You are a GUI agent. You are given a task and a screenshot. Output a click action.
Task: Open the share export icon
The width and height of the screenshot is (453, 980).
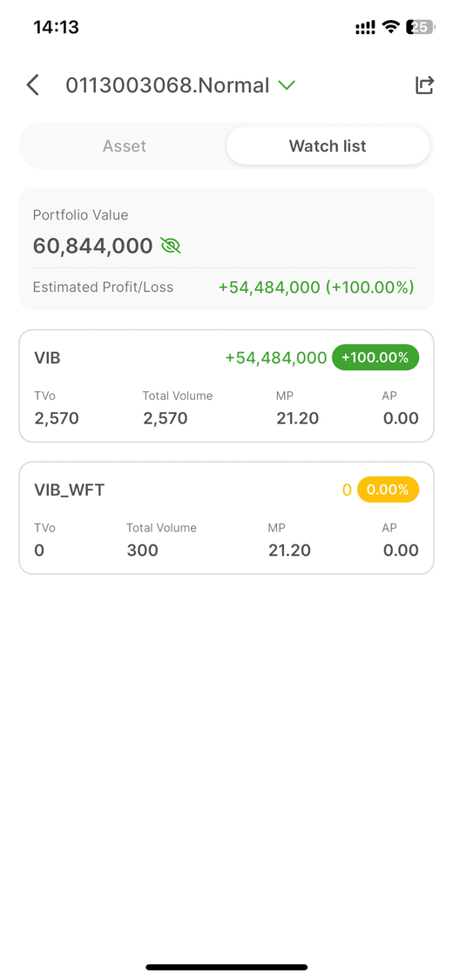(424, 85)
